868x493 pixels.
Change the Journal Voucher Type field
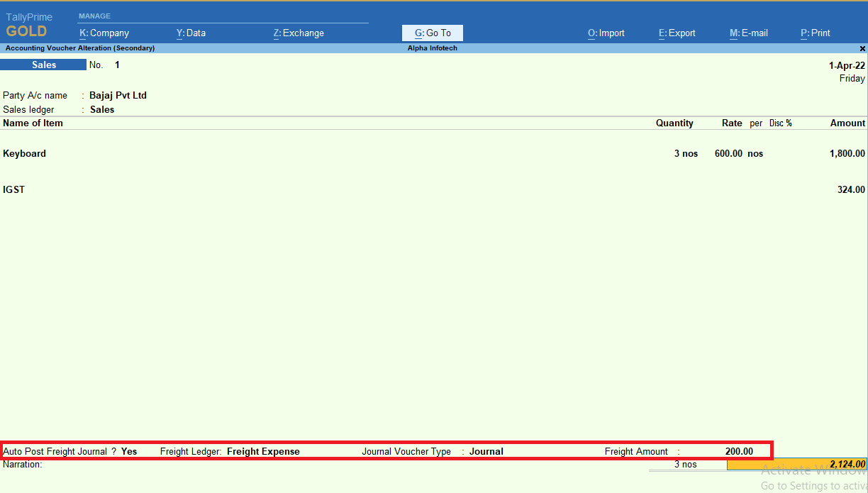click(x=486, y=451)
